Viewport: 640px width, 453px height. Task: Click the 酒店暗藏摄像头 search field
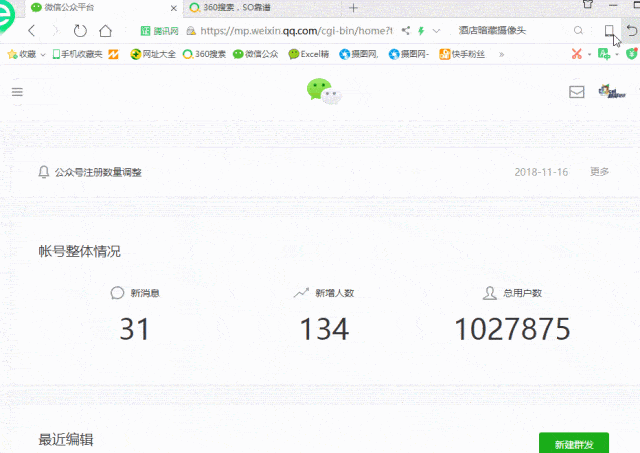tap(514, 31)
